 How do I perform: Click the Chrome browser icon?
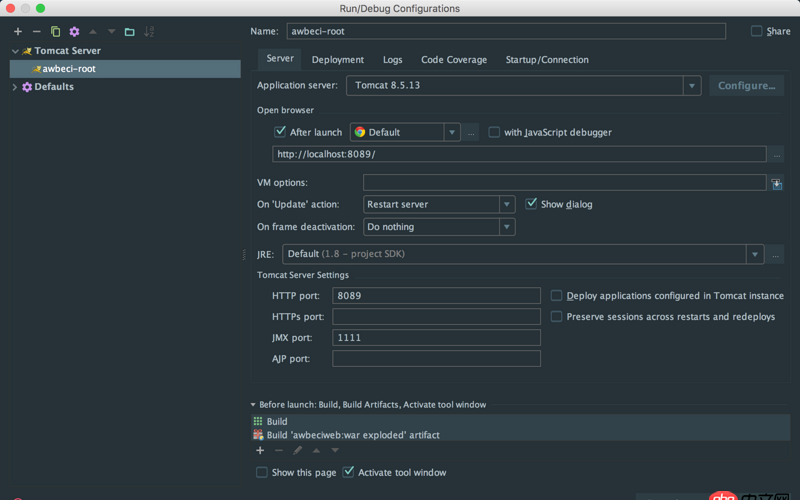point(360,132)
